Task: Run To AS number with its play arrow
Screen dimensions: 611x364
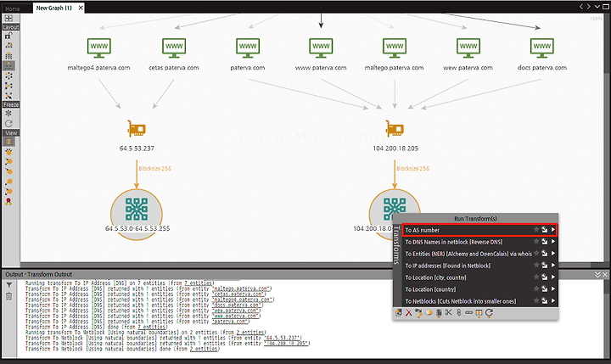Action: tap(553, 230)
